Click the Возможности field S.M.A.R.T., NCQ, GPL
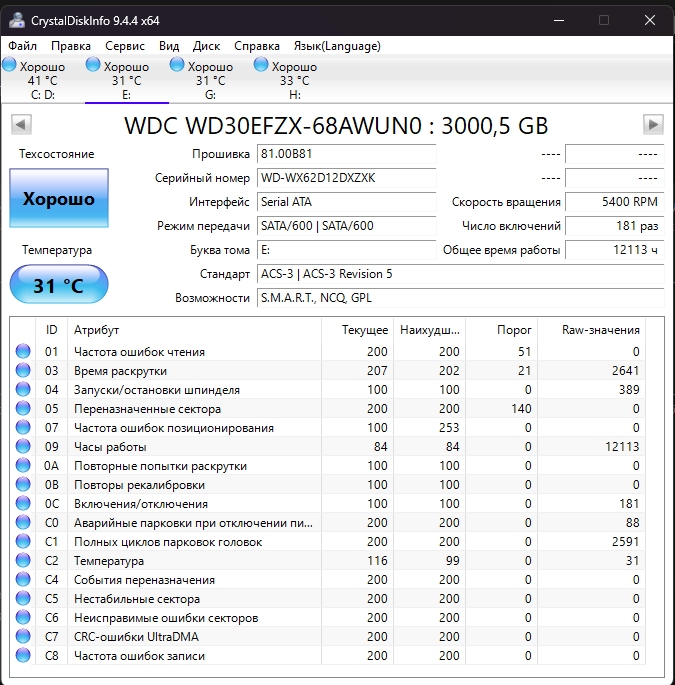The height and width of the screenshot is (685, 675). [460, 298]
